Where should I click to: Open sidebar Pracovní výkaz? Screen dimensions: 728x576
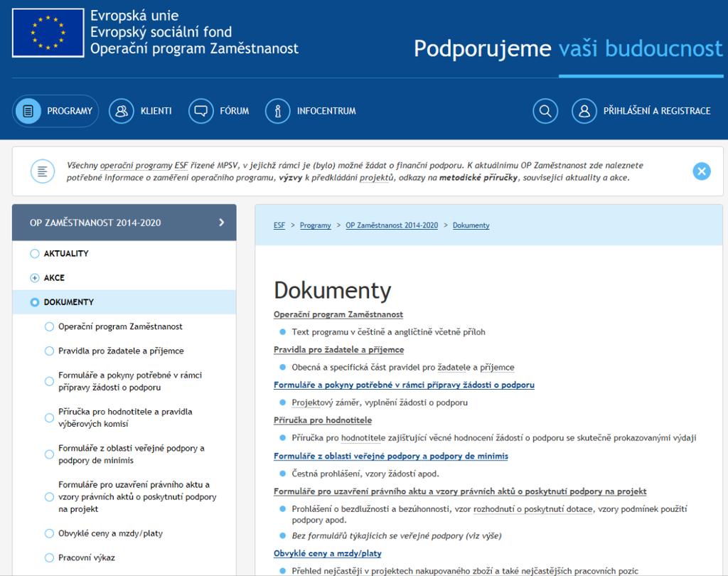[86, 558]
